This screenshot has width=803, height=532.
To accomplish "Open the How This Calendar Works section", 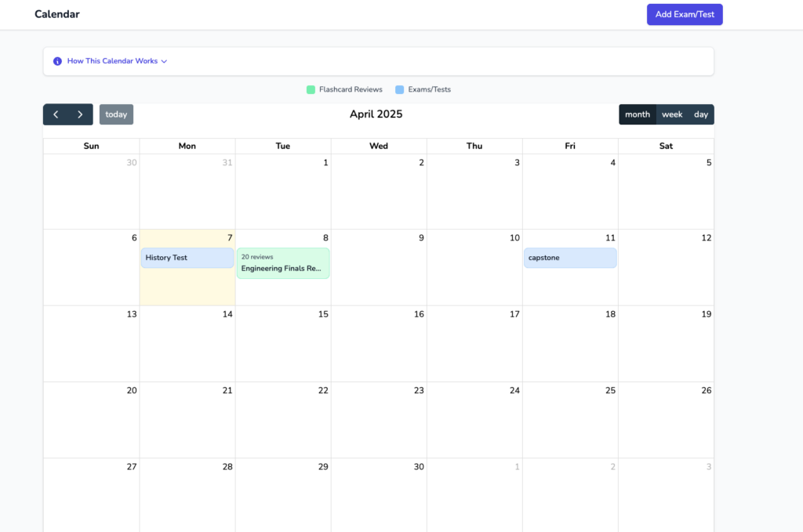I will [x=112, y=61].
